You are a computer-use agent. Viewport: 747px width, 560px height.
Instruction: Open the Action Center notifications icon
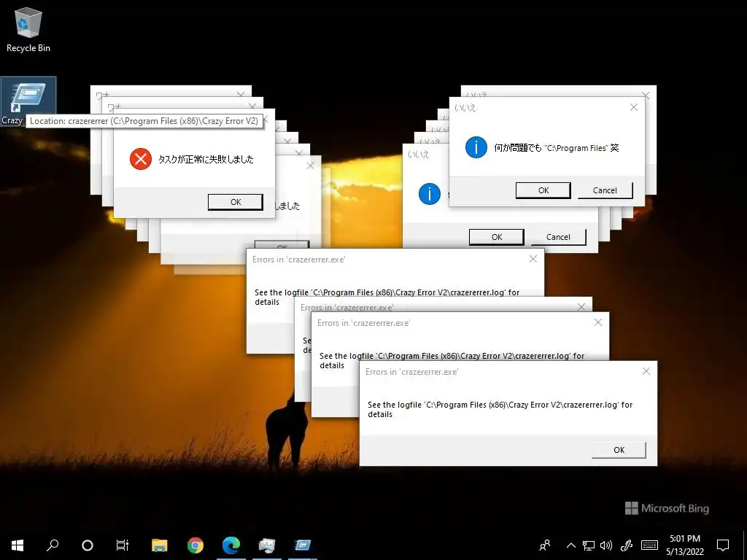[x=723, y=545]
